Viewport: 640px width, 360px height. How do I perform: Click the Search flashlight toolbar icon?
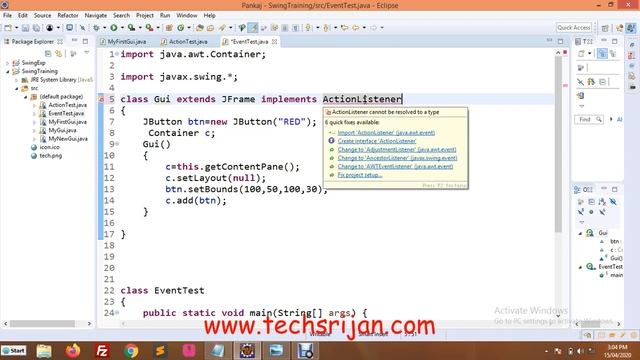[x=221, y=28]
